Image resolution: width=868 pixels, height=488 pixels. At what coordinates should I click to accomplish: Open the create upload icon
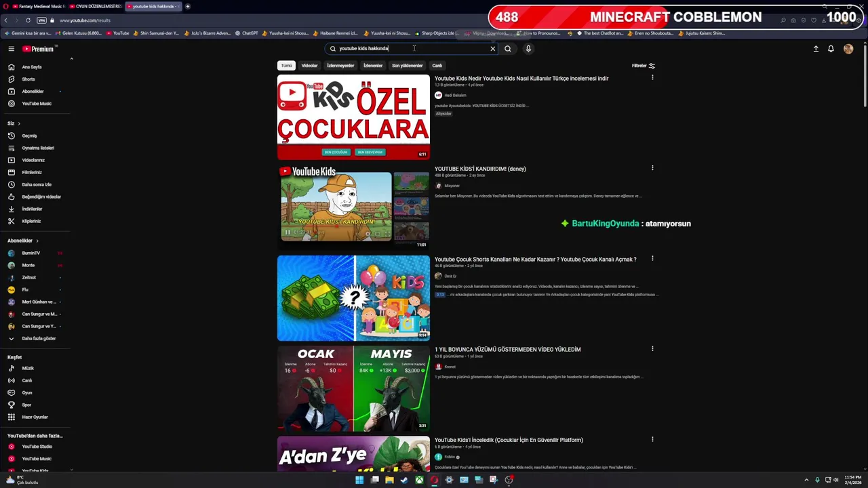click(x=816, y=49)
